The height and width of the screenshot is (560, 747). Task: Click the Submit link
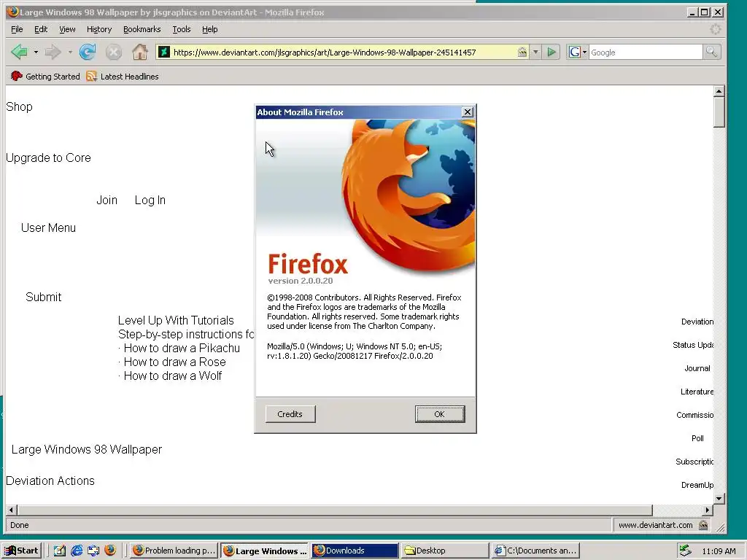click(x=43, y=297)
